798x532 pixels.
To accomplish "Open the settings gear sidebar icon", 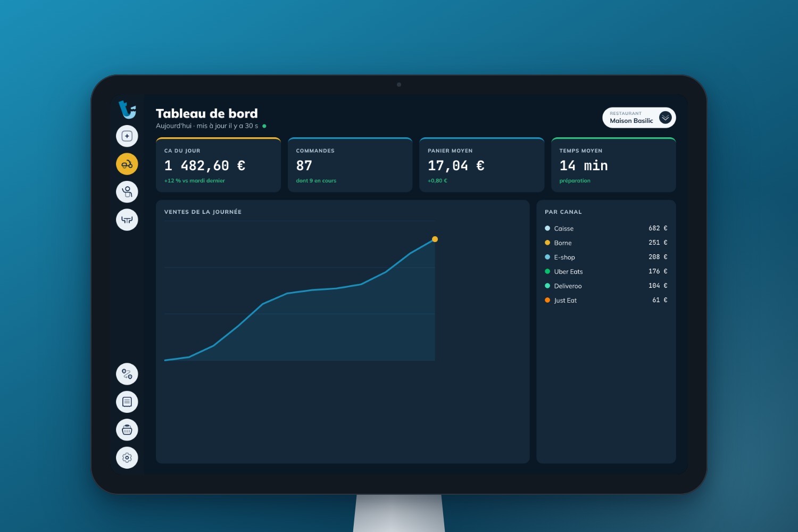I will click(x=127, y=458).
